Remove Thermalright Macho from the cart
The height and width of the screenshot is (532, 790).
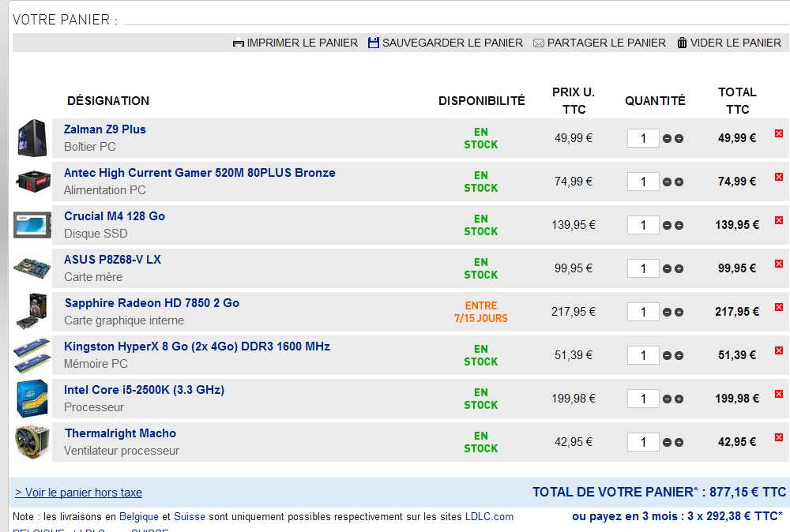[779, 437]
